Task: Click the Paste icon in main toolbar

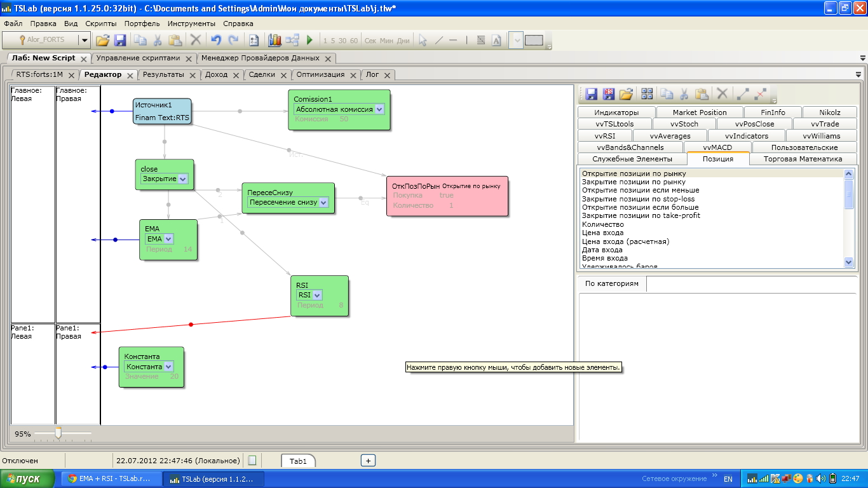Action: [x=175, y=40]
